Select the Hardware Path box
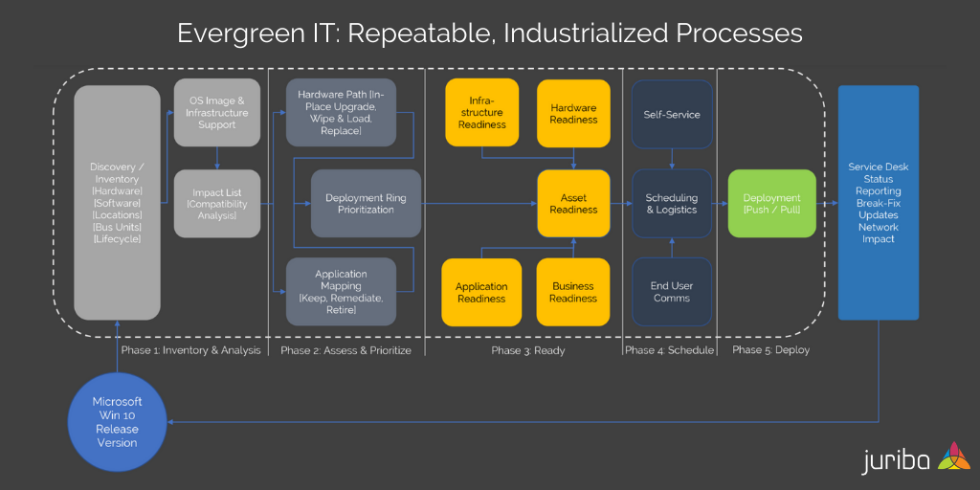 (x=341, y=113)
